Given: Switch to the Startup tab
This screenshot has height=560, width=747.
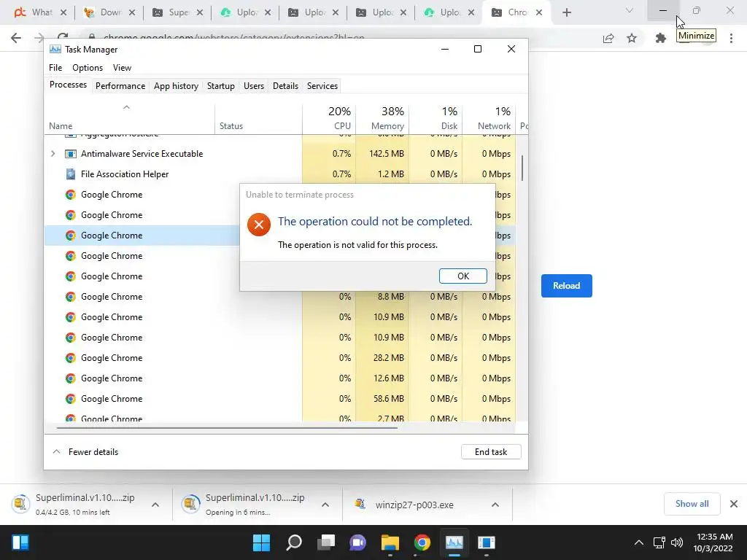Looking at the screenshot, I should 220,86.
